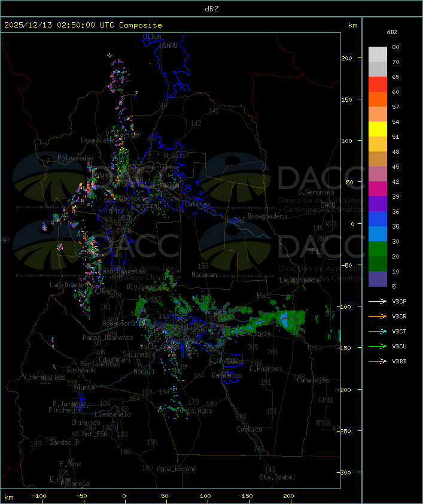Click the 150 tick on vertical axis
The width and height of the screenshot is (423, 504).
coord(346,99)
